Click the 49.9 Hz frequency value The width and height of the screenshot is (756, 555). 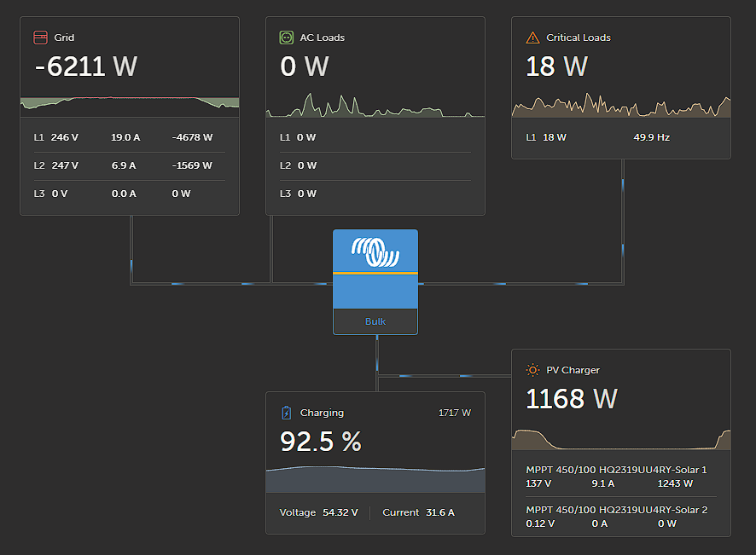pyautogui.click(x=651, y=137)
